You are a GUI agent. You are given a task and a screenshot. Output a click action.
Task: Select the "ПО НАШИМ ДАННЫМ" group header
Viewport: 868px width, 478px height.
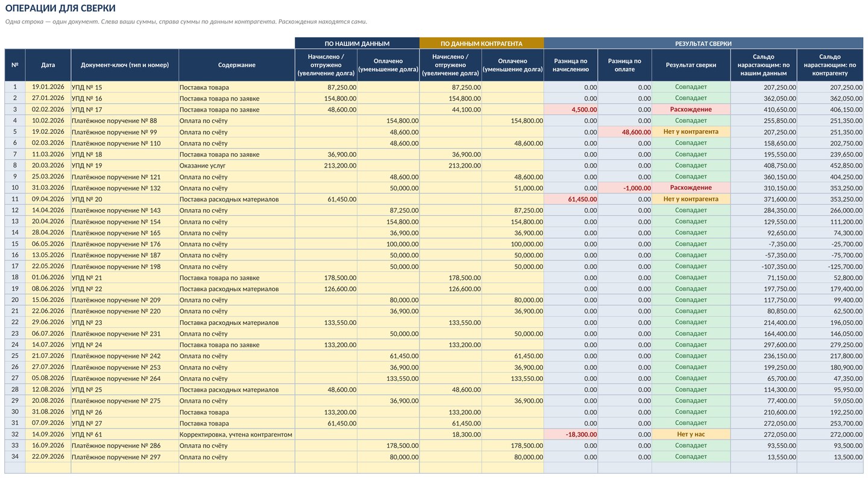tap(357, 43)
